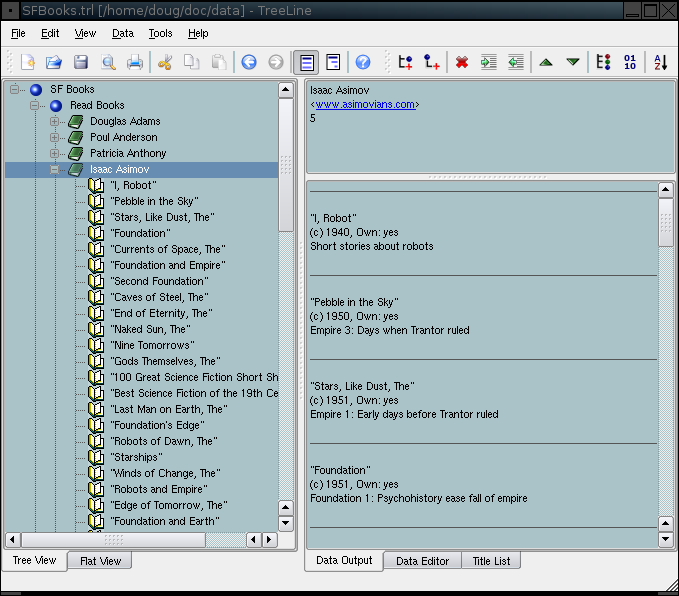Open the Tools menu
The image size is (679, 596).
coord(160,33)
